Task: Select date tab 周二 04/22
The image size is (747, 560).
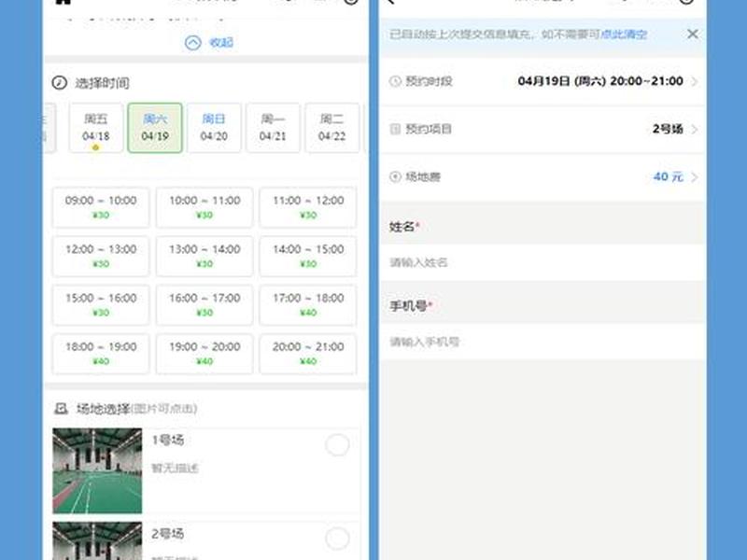Action: 332,128
